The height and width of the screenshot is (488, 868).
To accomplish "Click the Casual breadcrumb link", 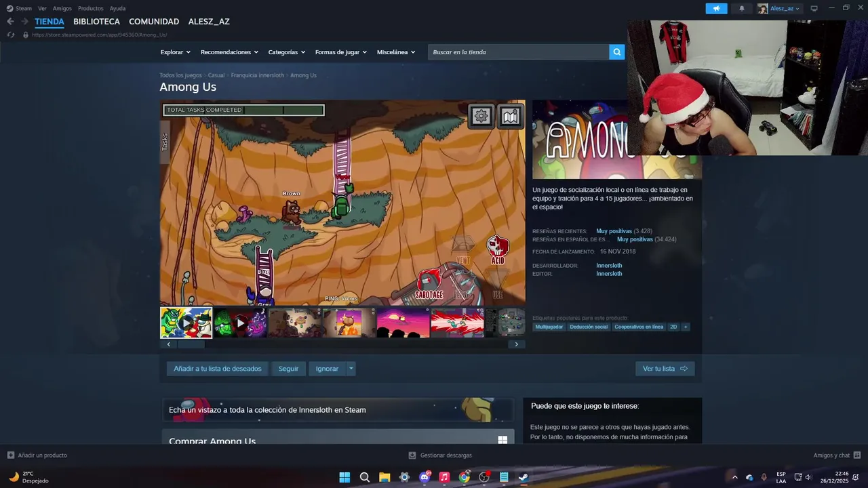I will 216,75.
